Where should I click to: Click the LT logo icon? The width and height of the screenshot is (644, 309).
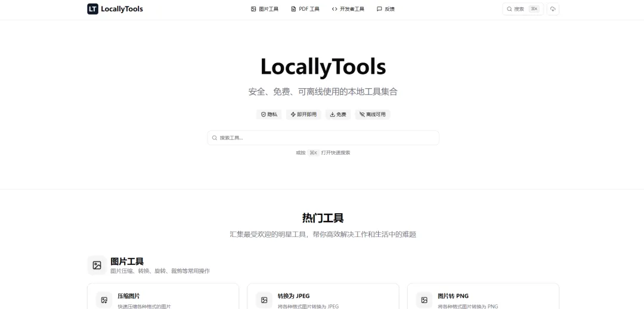coord(93,9)
